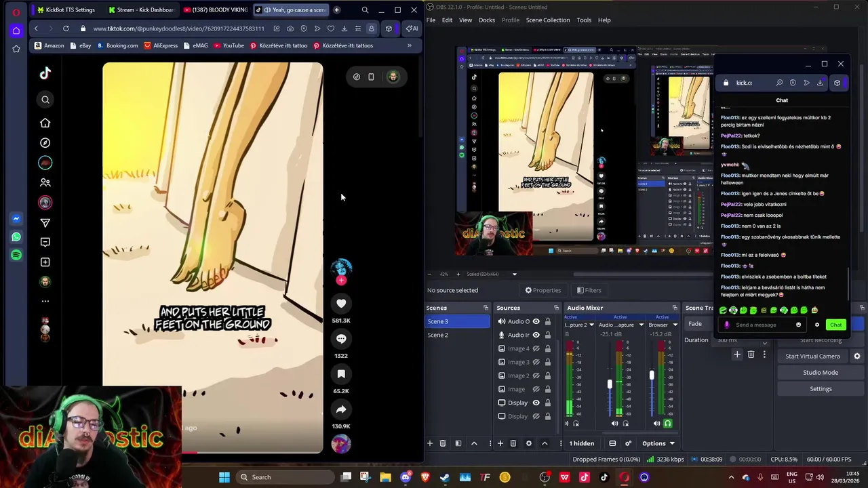Reload the TikTok page

click(66, 28)
